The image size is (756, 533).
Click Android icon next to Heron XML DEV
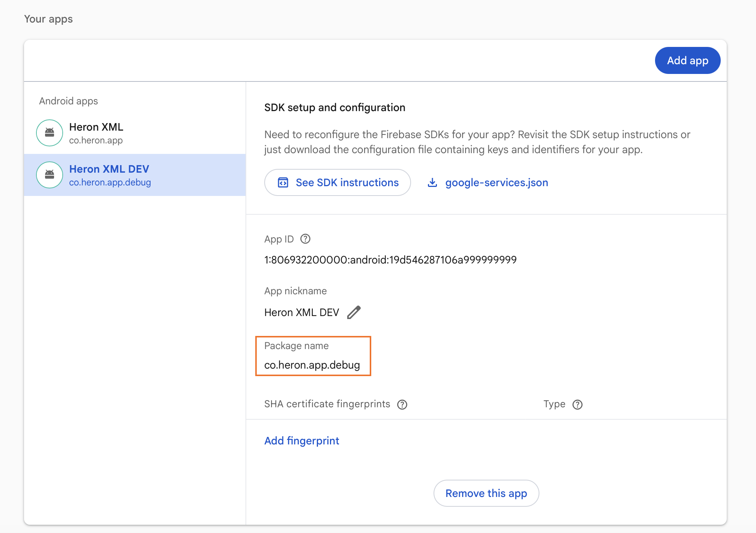pyautogui.click(x=50, y=175)
